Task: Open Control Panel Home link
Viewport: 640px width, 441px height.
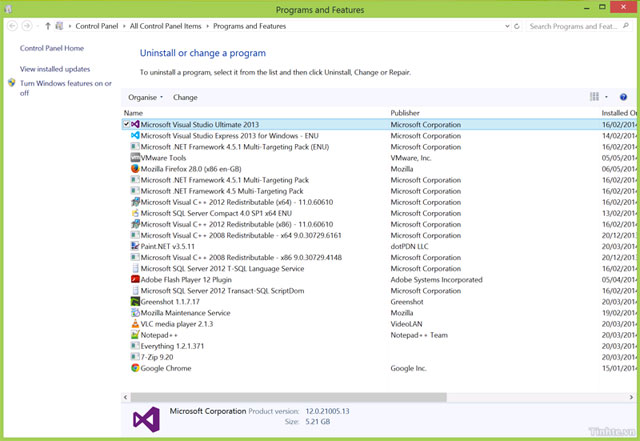Action: point(52,48)
